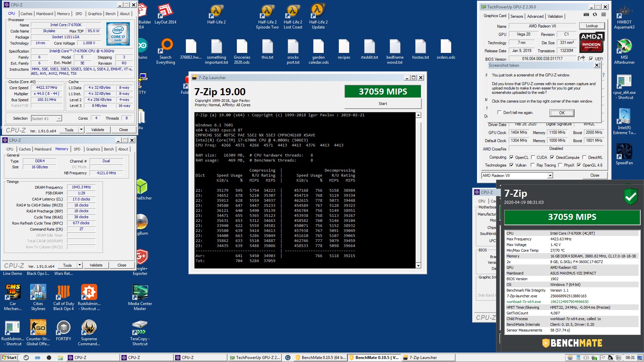Open the Half-Life 2 desktop shortcut
644x362 pixels.
[216, 14]
